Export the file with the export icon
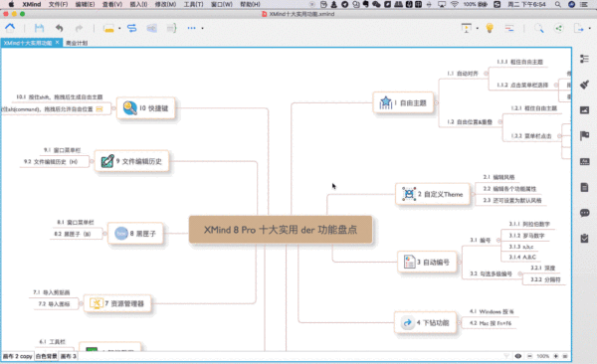Viewport: 597px width, 364px height. (x=578, y=28)
